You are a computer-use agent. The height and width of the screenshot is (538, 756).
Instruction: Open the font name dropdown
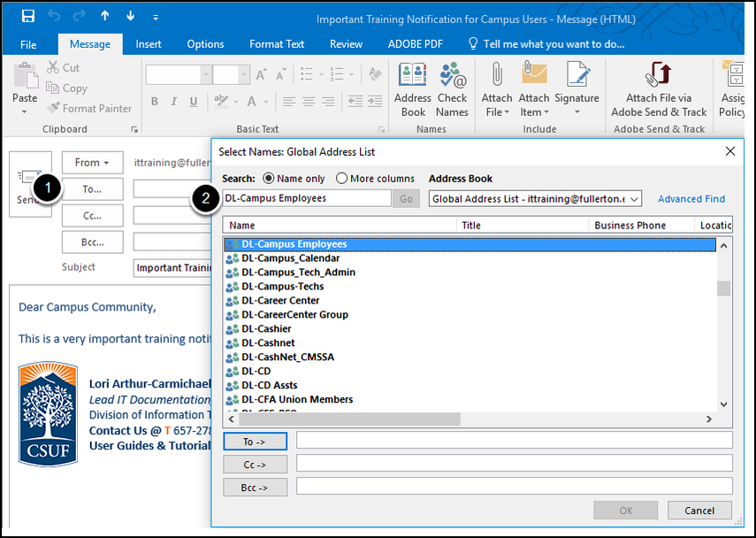click(x=206, y=75)
